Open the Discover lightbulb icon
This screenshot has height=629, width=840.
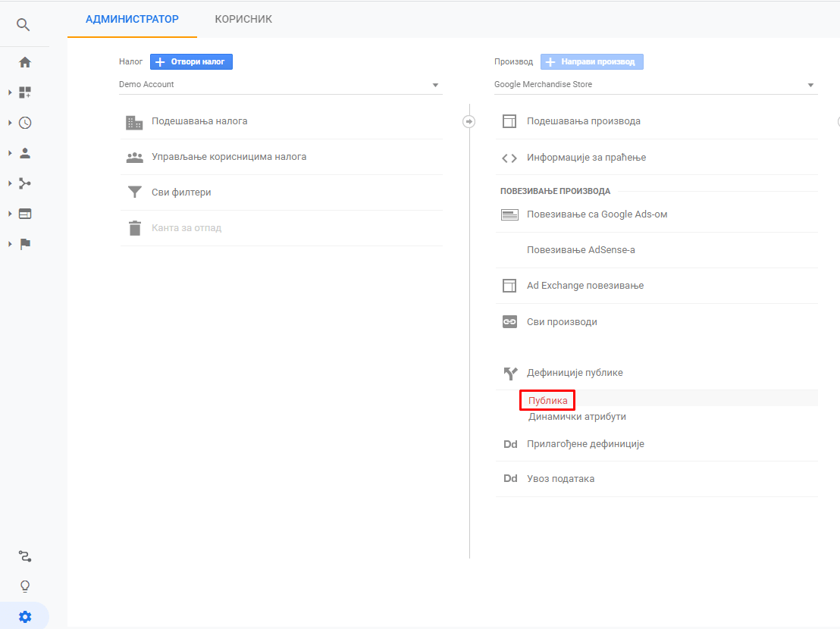tap(25, 586)
